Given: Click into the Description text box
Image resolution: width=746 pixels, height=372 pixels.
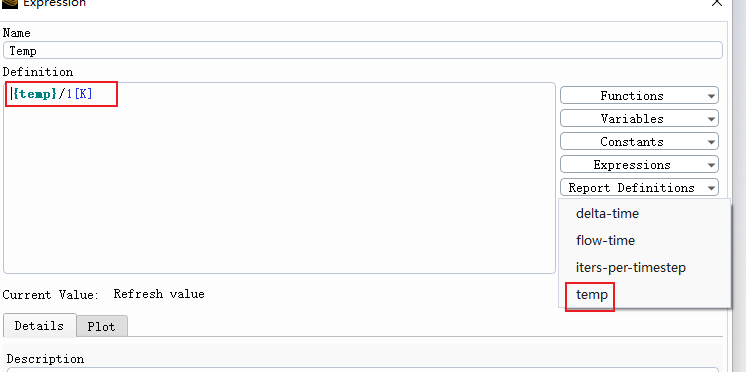Looking at the screenshot, I should click(363, 369).
